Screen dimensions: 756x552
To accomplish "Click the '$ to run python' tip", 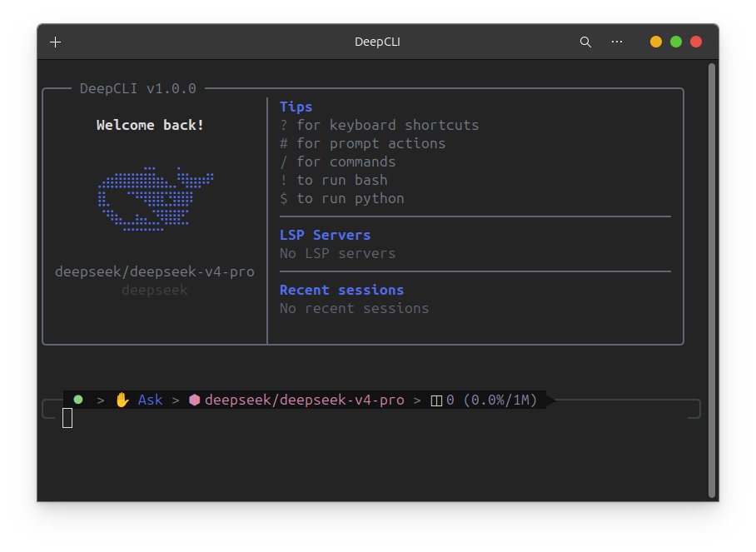I will tap(342, 198).
